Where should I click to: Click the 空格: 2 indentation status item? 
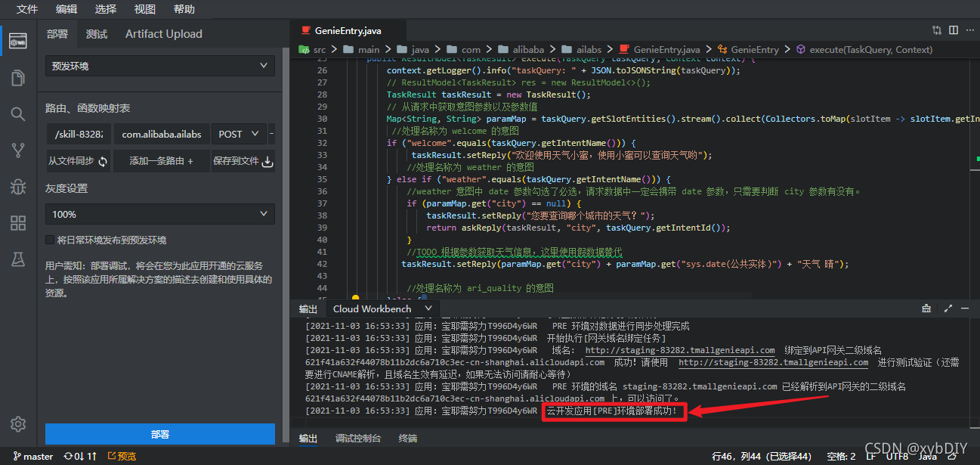pyautogui.click(x=841, y=456)
